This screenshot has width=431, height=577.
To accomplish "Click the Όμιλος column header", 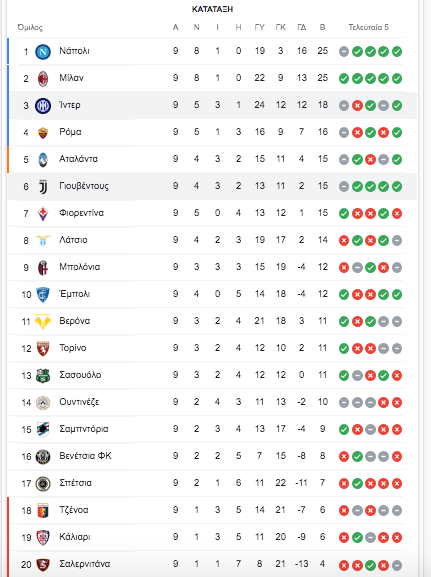I will [x=30, y=28].
